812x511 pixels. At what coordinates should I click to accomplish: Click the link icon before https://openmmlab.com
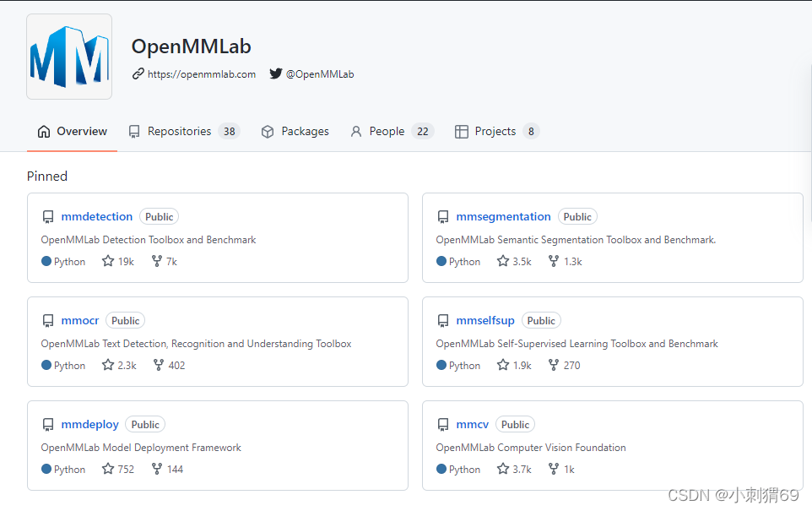point(137,73)
